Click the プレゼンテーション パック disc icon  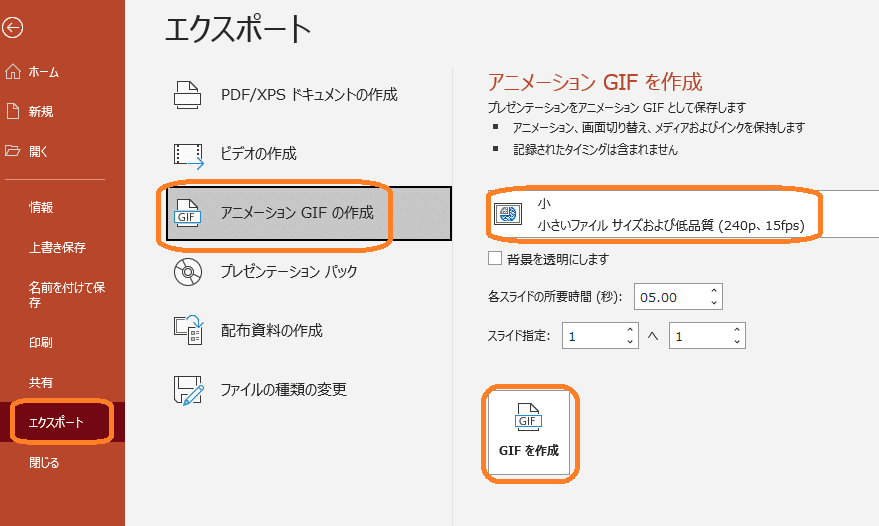pyautogui.click(x=188, y=272)
